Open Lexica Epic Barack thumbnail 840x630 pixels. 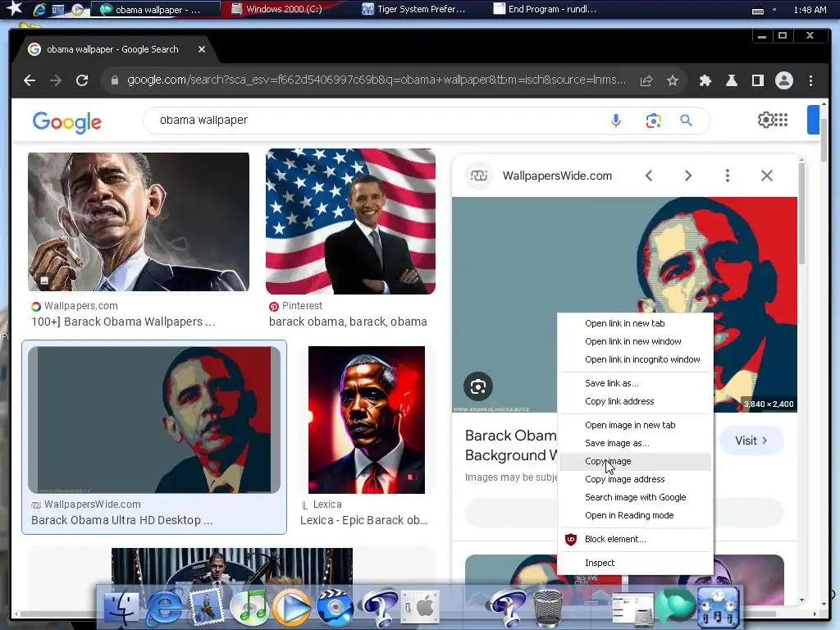[x=367, y=419]
